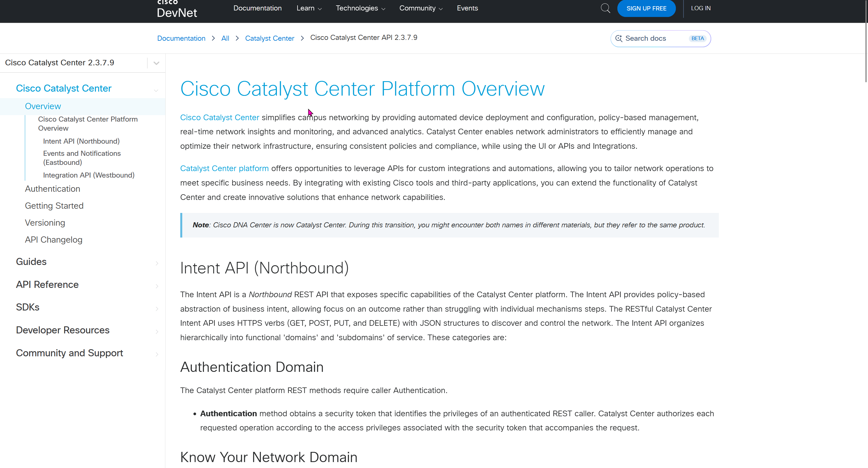Open Authentication in the sidebar
This screenshot has height=468, width=868.
pos(53,189)
